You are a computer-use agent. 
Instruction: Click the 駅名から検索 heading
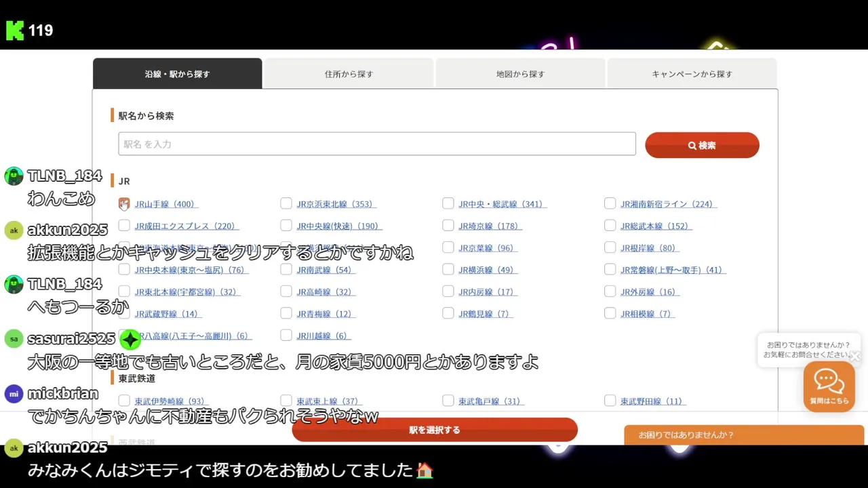point(146,115)
